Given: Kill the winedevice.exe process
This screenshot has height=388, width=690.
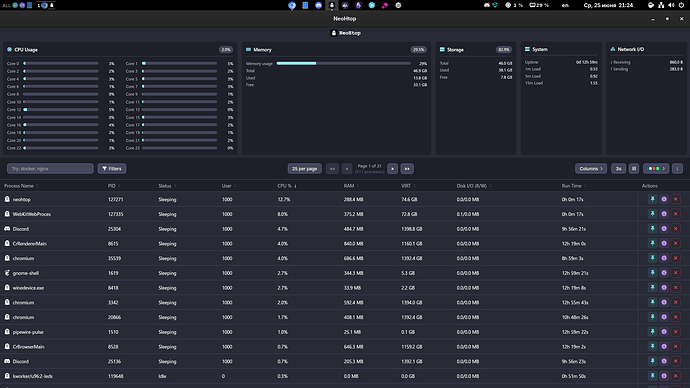Looking at the screenshot, I should pyautogui.click(x=675, y=288).
